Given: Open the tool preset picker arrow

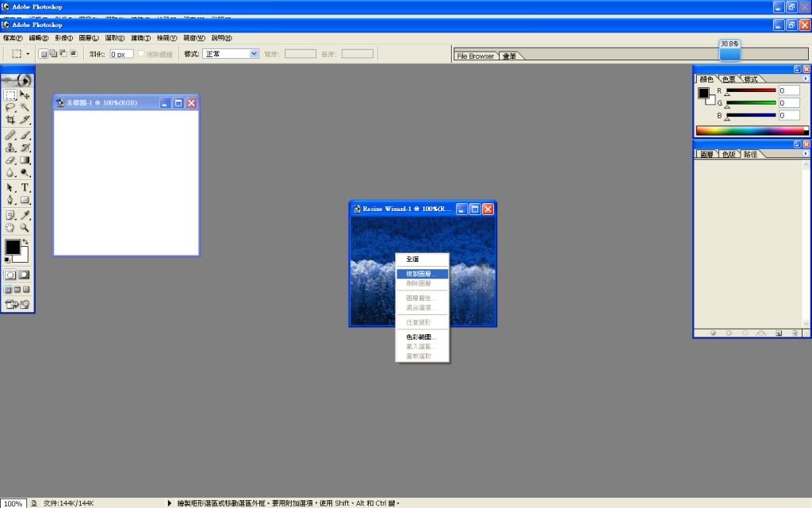Looking at the screenshot, I should [28, 54].
